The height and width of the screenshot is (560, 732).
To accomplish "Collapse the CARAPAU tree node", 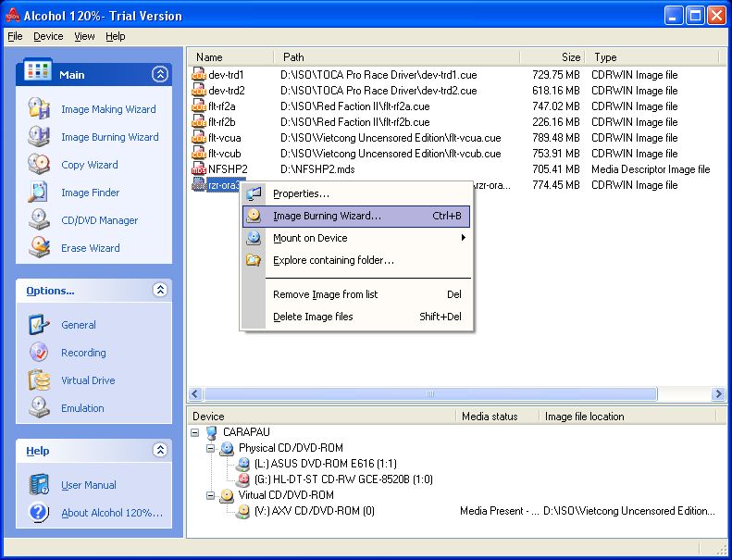I will click(195, 432).
